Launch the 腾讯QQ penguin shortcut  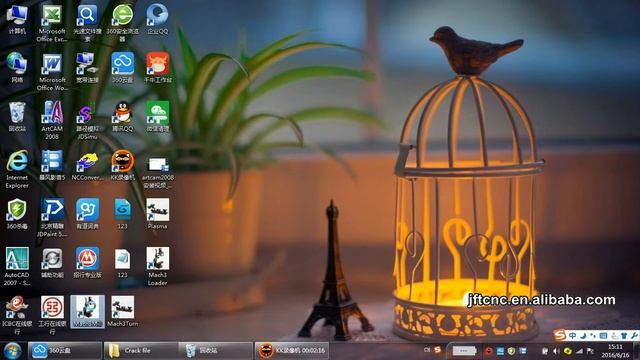122,117
